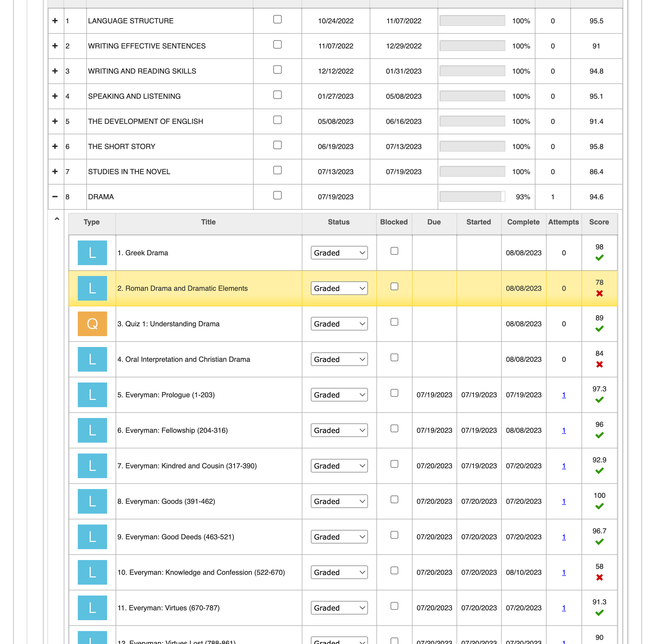Image resolution: width=657 pixels, height=644 pixels.
Task: Toggle the checkbox for DRAMA unit
Action: (277, 195)
